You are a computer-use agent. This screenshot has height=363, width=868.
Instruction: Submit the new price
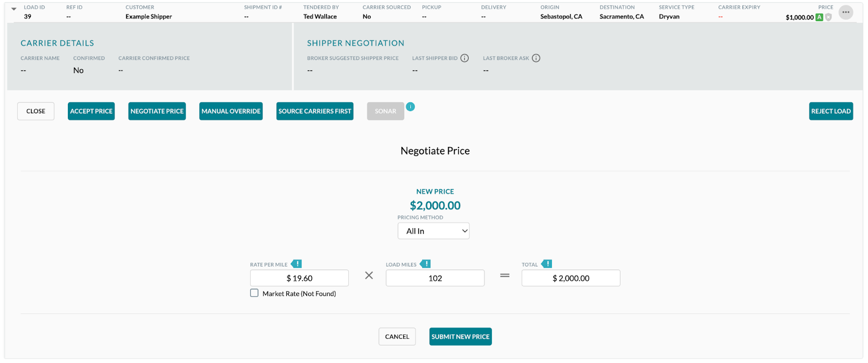(461, 336)
